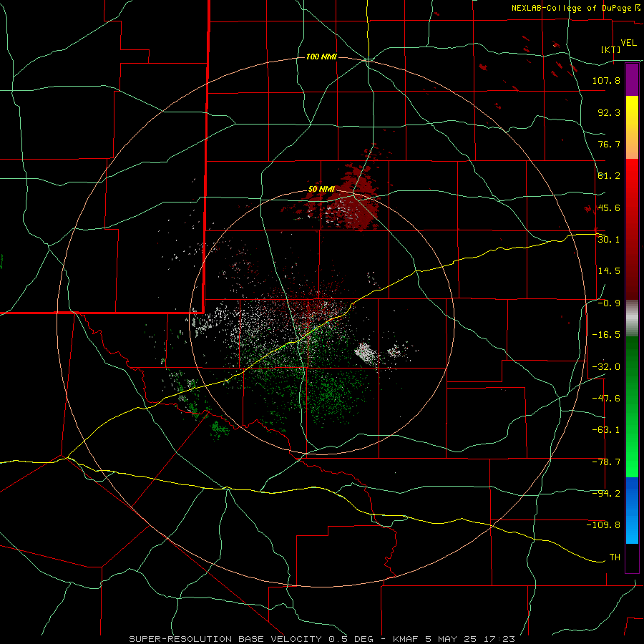Select the 45.6 scale value

(x=609, y=208)
